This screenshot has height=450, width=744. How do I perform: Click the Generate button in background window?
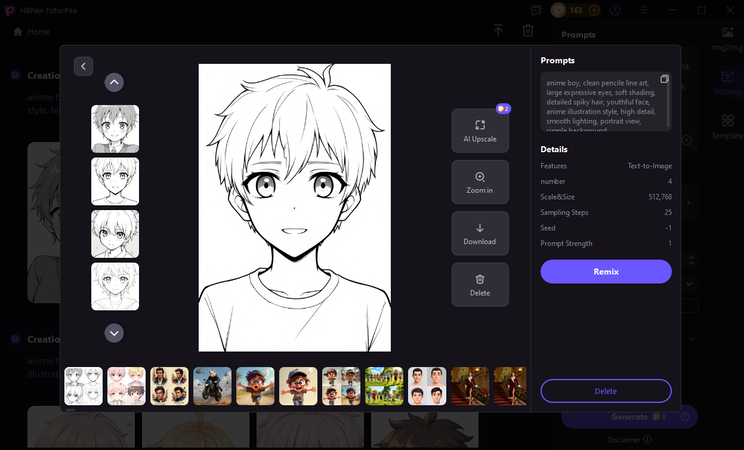(630, 417)
